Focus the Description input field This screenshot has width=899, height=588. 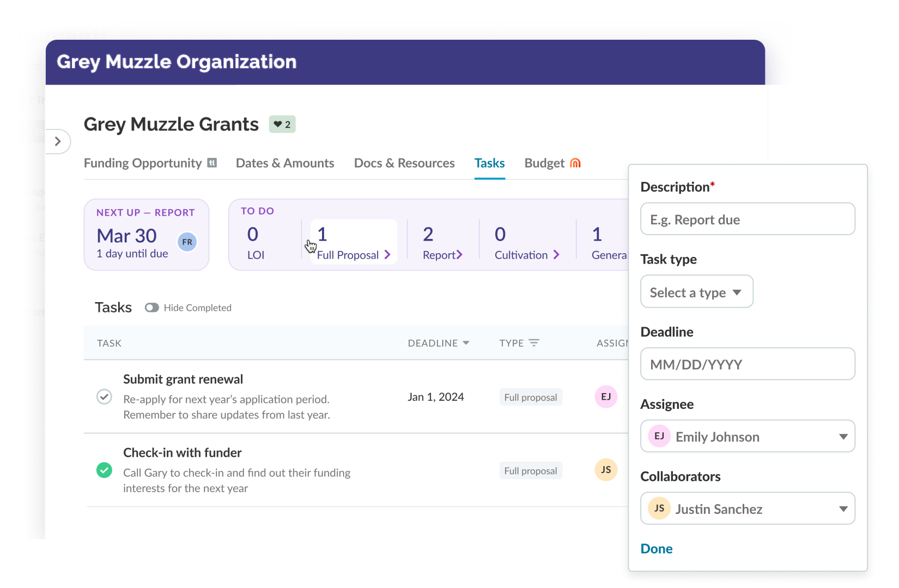tap(748, 219)
